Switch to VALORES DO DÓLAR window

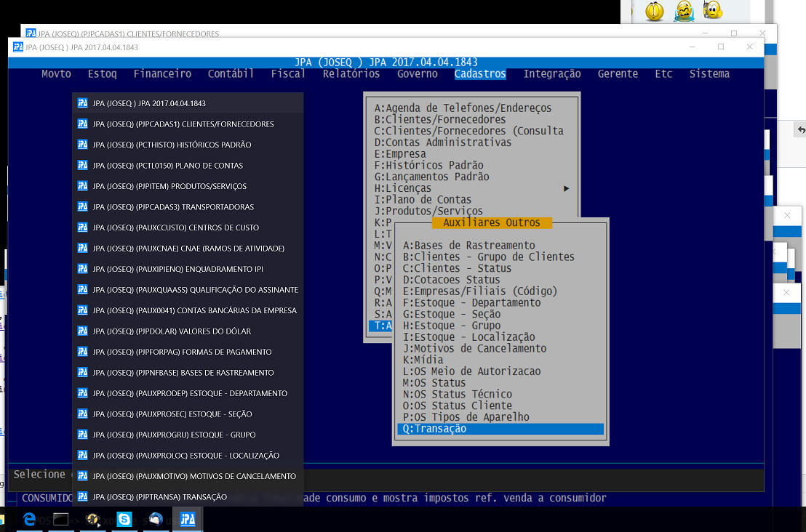pos(188,331)
